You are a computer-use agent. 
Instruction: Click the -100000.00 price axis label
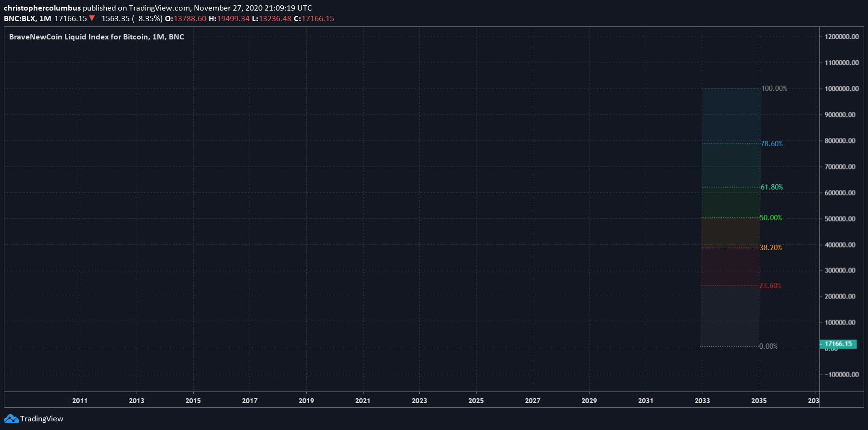842,375
